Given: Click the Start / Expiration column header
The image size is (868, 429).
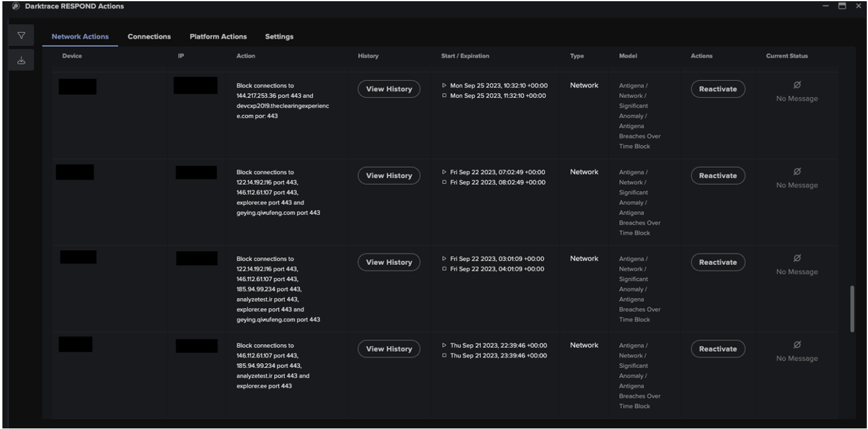Looking at the screenshot, I should coord(465,56).
